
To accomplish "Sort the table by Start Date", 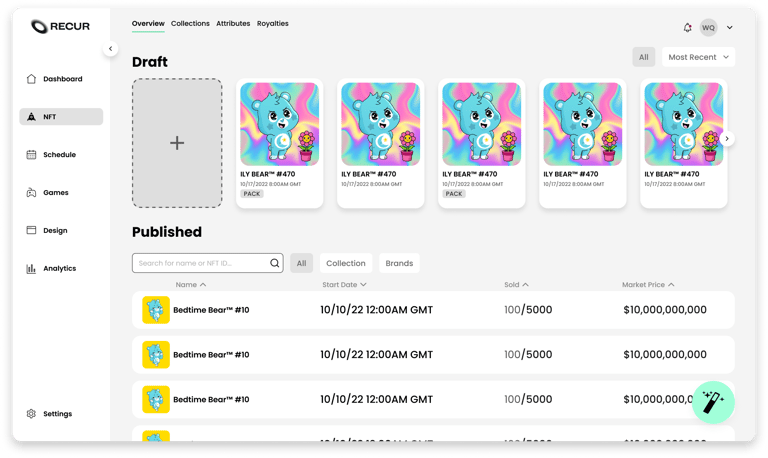I will 344,285.
